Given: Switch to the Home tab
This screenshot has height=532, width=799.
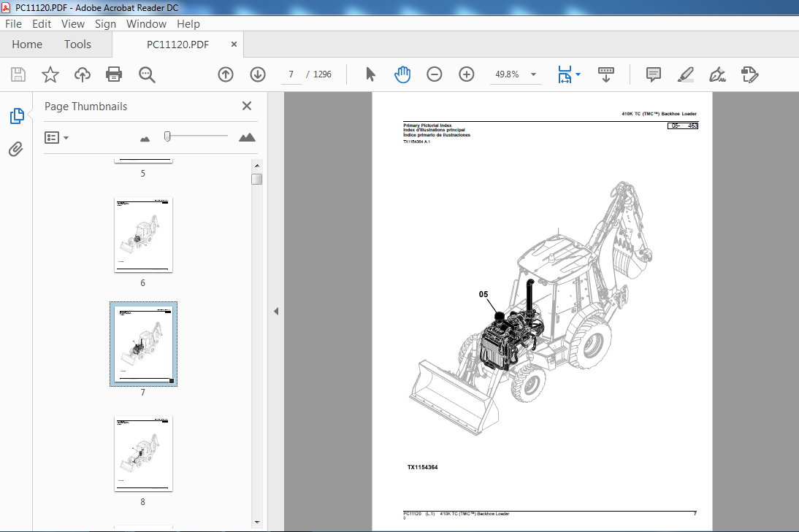Looking at the screenshot, I should click(27, 45).
